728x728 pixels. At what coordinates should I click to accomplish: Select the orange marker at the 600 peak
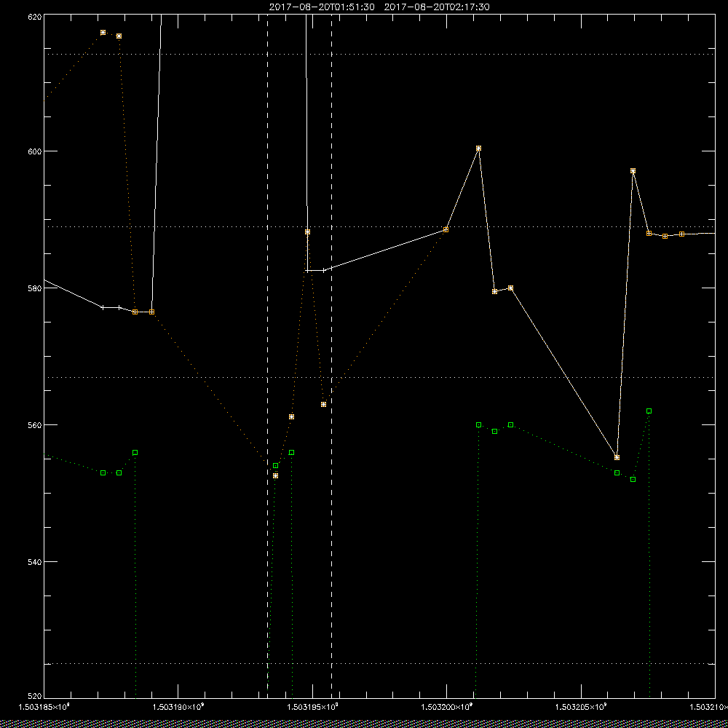click(x=478, y=148)
